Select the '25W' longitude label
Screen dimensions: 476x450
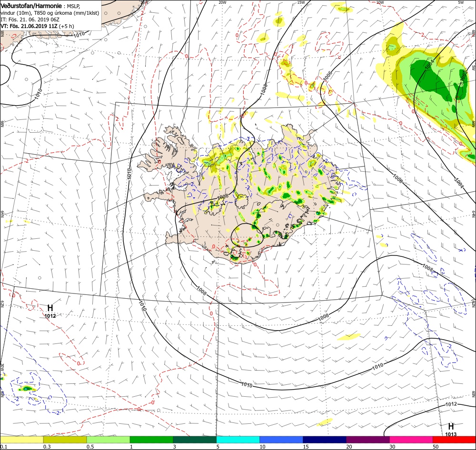click(144, 2)
